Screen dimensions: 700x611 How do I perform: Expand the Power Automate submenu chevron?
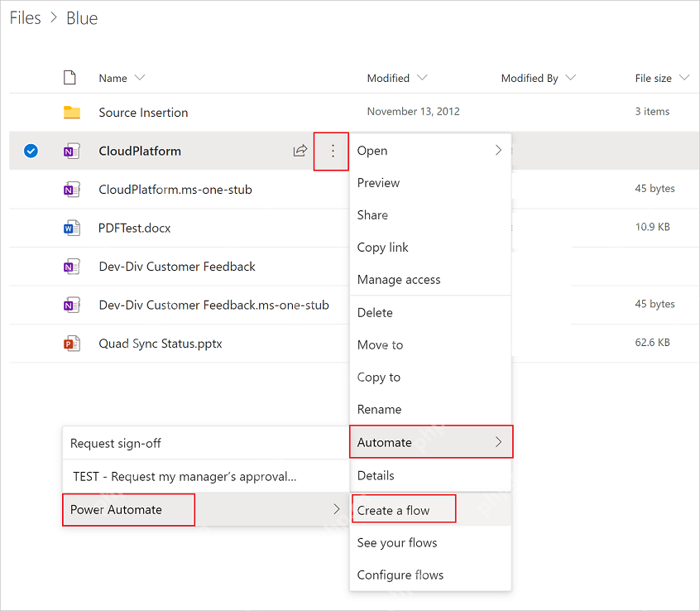click(337, 509)
